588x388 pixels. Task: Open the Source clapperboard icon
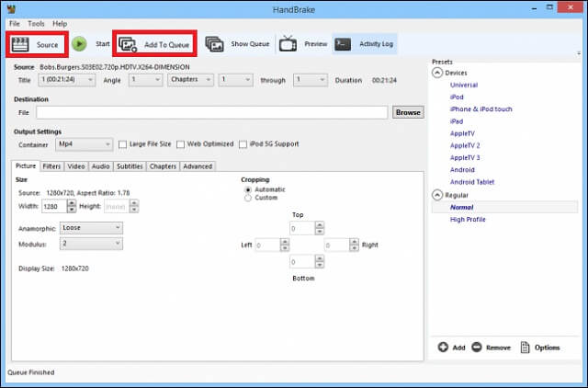point(20,44)
